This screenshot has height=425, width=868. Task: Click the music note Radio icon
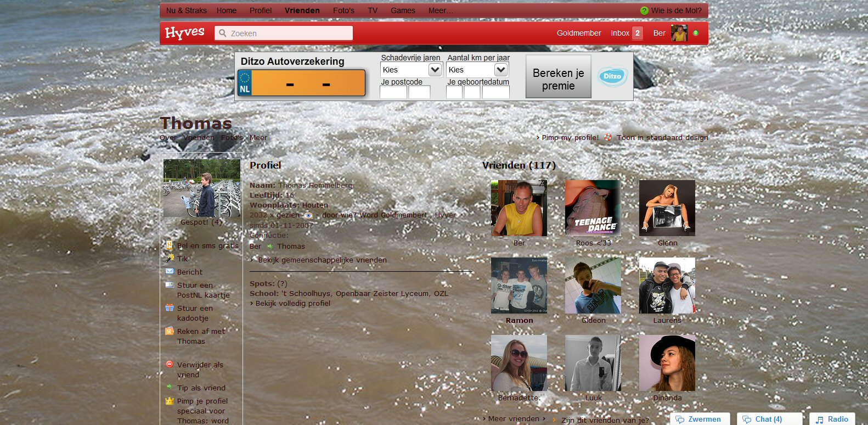(820, 420)
